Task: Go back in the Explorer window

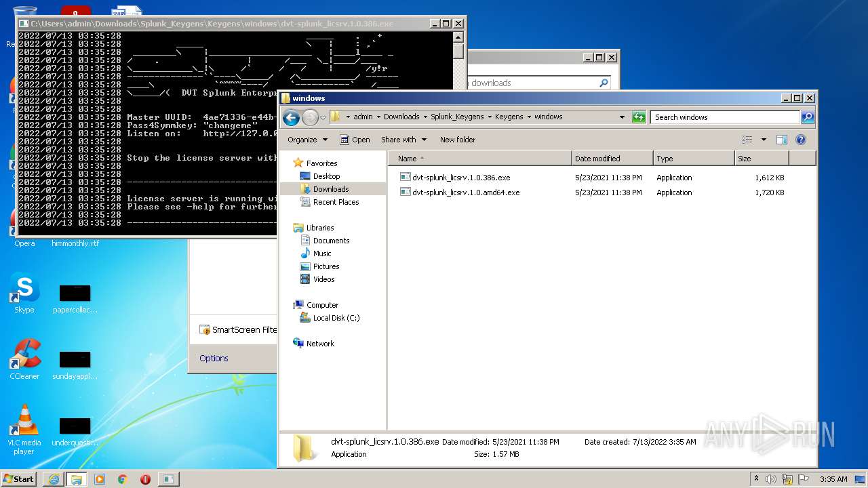Action: [292, 117]
